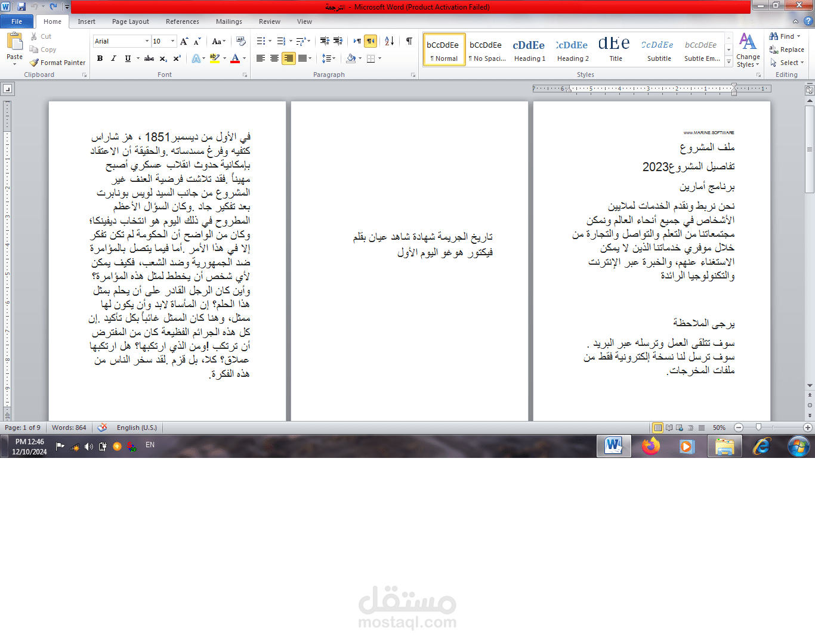Click the text highlight color button
The height and width of the screenshot is (644, 815).
[x=214, y=58]
